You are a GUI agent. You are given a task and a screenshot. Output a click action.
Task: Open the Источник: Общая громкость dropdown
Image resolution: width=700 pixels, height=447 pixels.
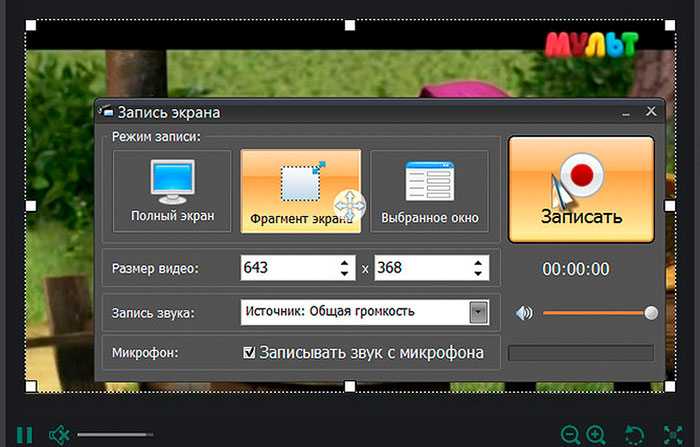point(478,313)
